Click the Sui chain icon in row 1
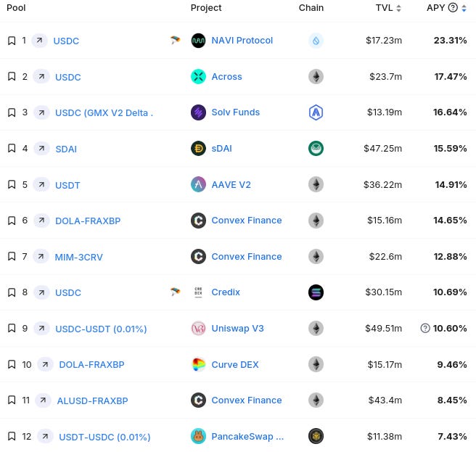The image size is (476, 452). click(316, 41)
